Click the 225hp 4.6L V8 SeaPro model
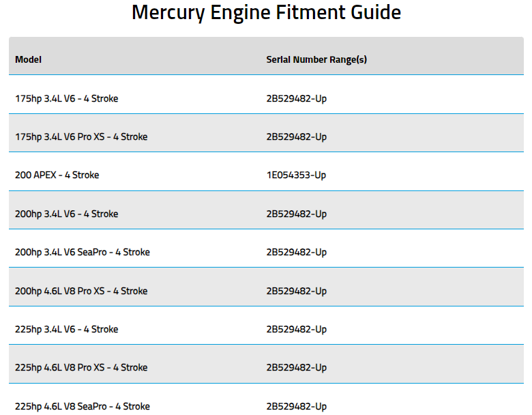The width and height of the screenshot is (532, 415). [x=82, y=406]
